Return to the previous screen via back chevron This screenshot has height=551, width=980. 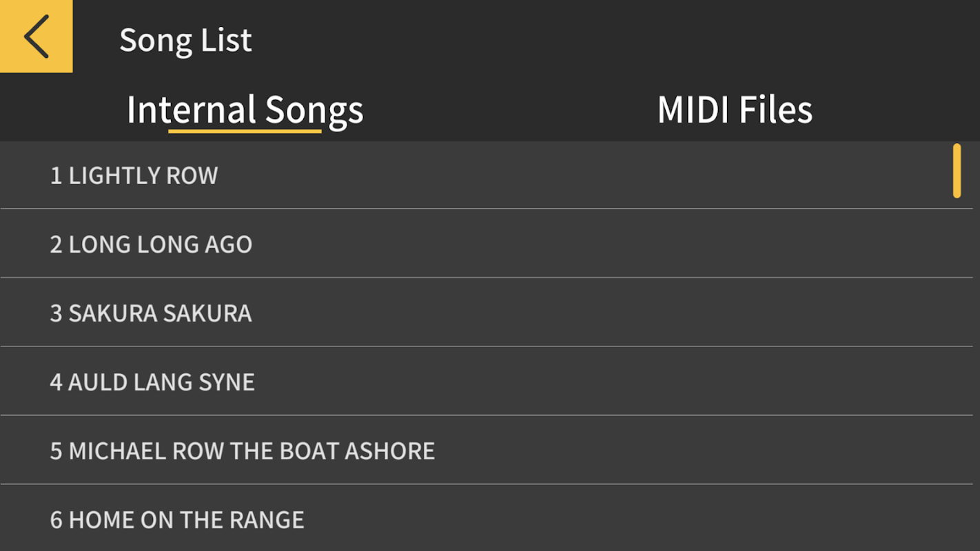(36, 36)
